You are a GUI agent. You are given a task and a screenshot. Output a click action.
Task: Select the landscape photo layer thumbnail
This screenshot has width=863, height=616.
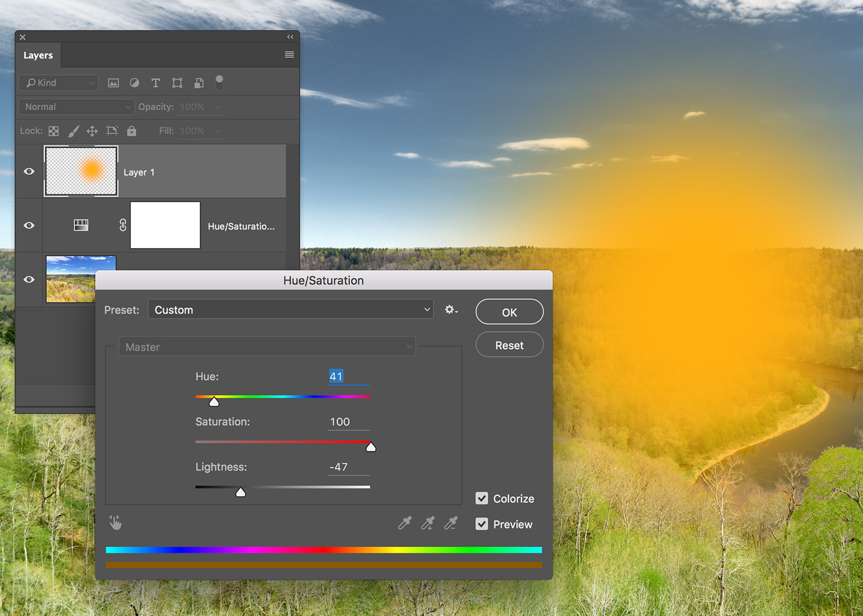81,280
